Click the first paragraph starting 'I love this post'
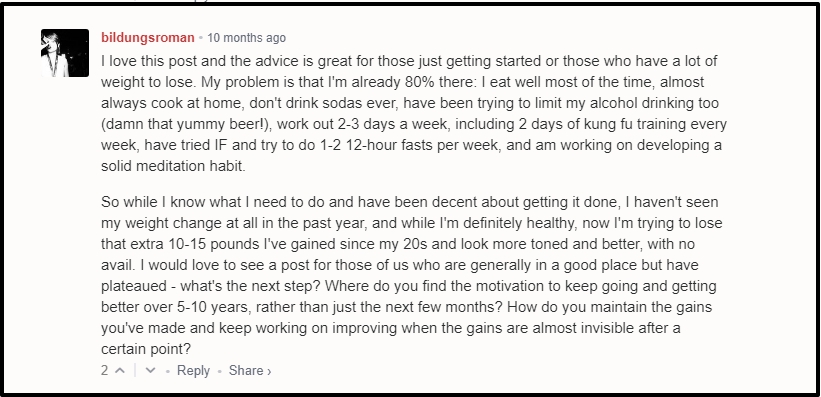Screen dimensions: 821x397 tap(414, 114)
